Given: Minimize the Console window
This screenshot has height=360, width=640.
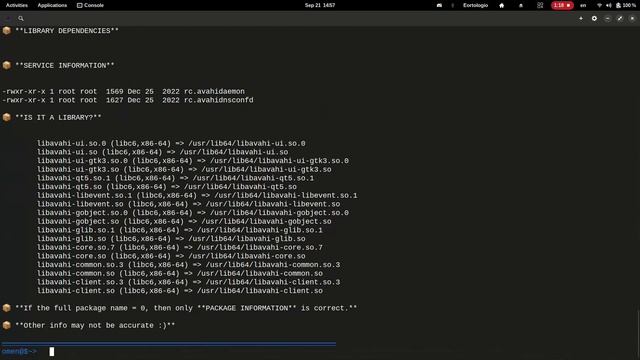Looking at the screenshot, I should tap(607, 18).
